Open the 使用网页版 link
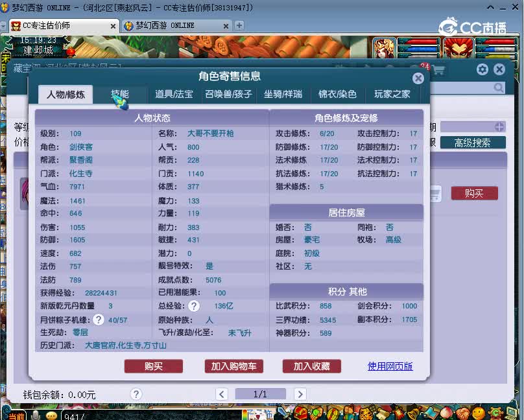Screen dimensions: 524x420 [390, 366]
